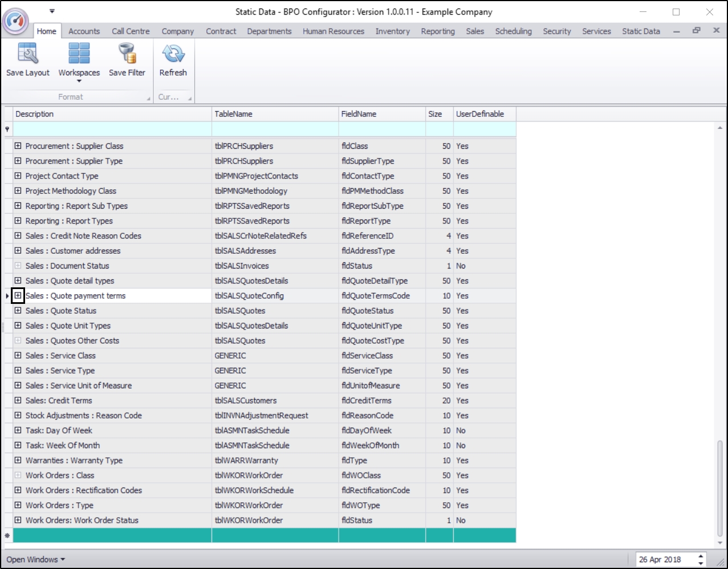This screenshot has height=569, width=728.
Task: Click the new row asterisk indicator
Action: (x=7, y=535)
